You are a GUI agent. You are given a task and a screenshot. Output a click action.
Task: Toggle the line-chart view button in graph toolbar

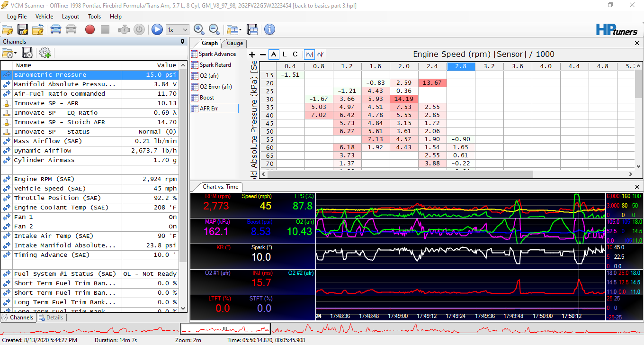[309, 54]
